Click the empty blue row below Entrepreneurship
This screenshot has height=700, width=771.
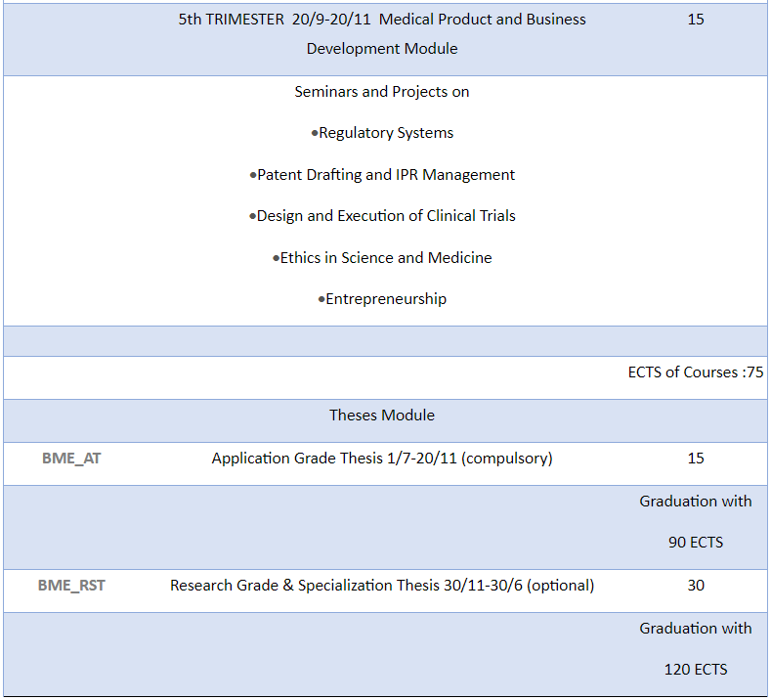pos(381,341)
